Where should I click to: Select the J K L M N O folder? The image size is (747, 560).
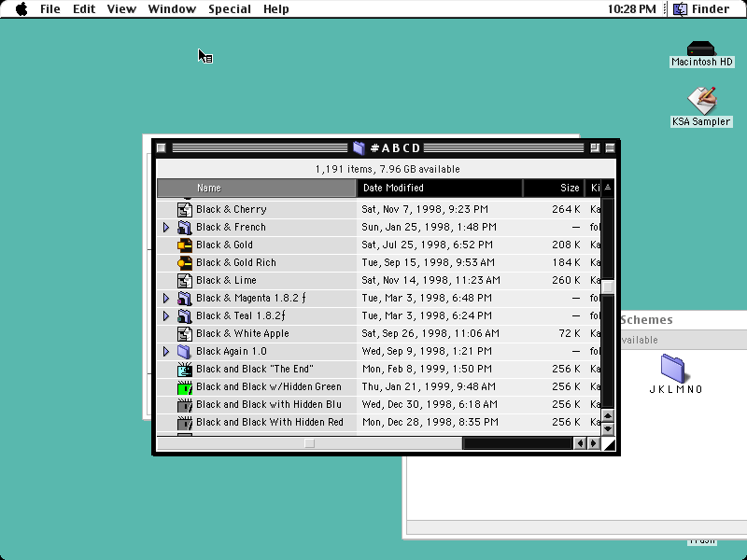click(x=672, y=368)
